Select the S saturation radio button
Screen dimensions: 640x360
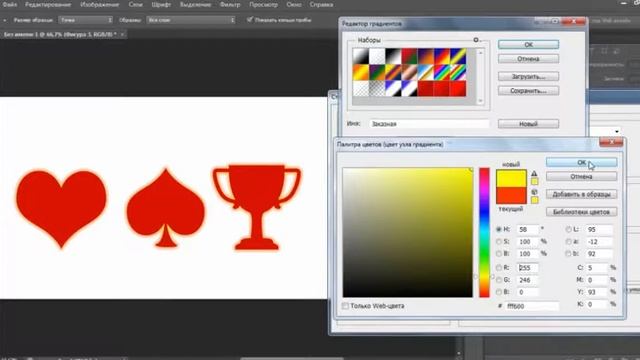tap(499, 242)
